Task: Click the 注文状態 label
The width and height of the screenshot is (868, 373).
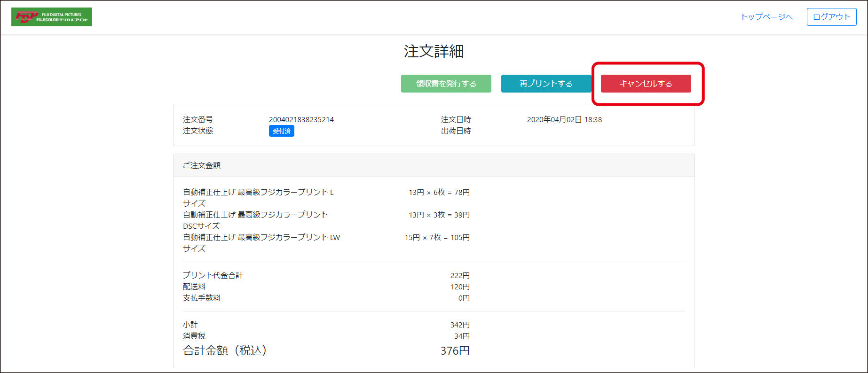Action: pyautogui.click(x=198, y=131)
